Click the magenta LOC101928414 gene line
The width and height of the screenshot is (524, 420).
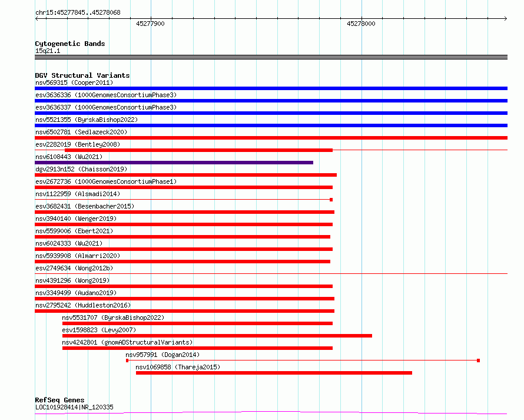tap(271, 413)
